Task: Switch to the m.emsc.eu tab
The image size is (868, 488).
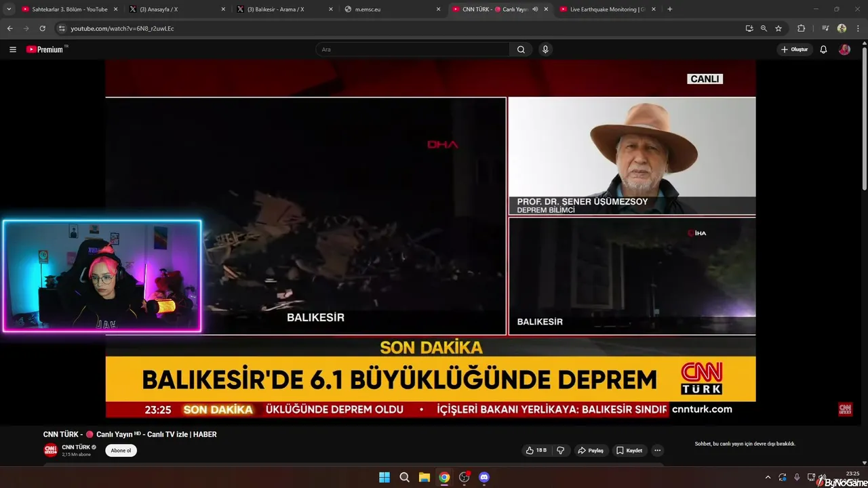Action: pyautogui.click(x=392, y=9)
